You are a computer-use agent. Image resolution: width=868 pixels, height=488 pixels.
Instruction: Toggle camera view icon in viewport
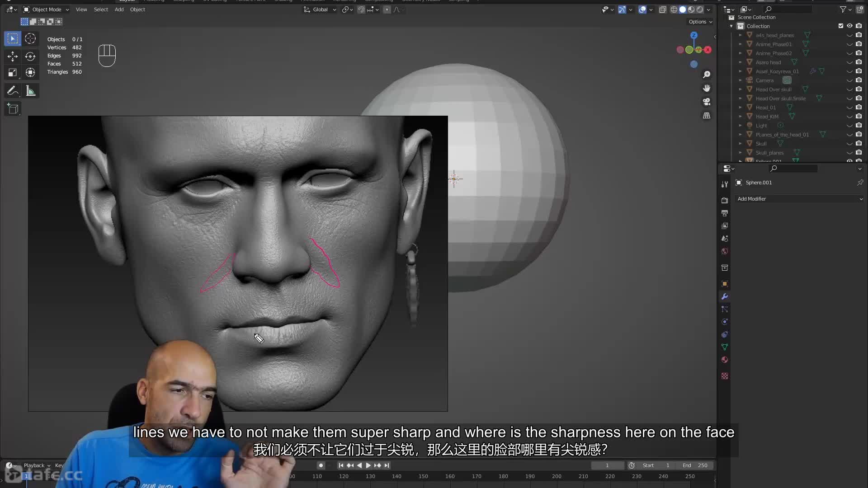707,102
